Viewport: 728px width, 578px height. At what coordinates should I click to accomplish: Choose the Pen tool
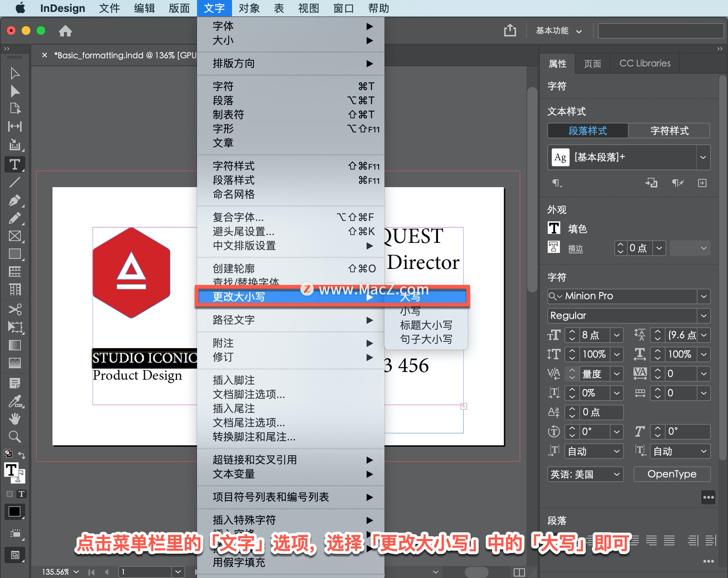tap(15, 200)
